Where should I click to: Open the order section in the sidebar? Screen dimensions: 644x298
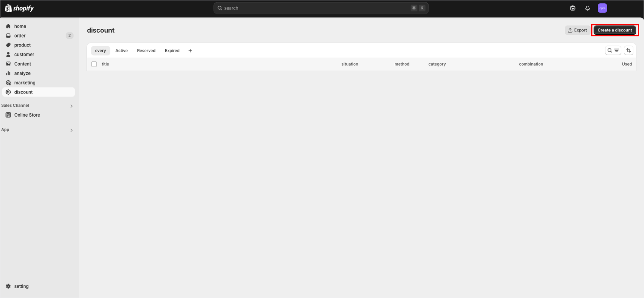[x=38, y=36]
